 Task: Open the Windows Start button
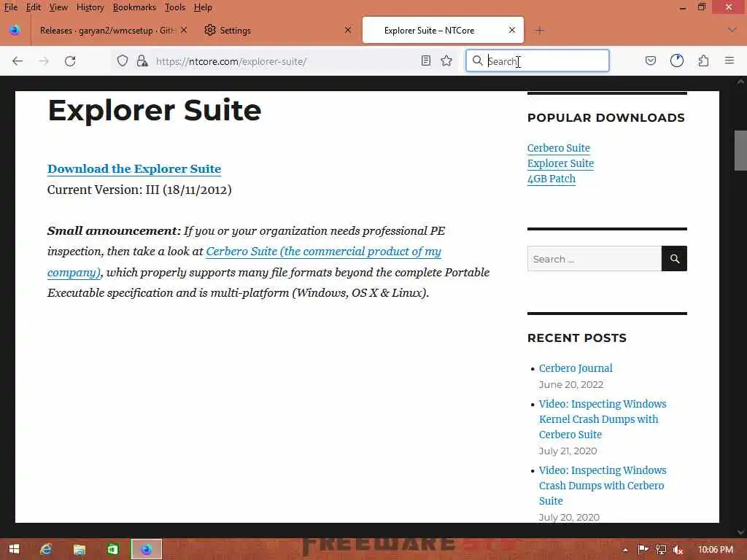pos(14,549)
